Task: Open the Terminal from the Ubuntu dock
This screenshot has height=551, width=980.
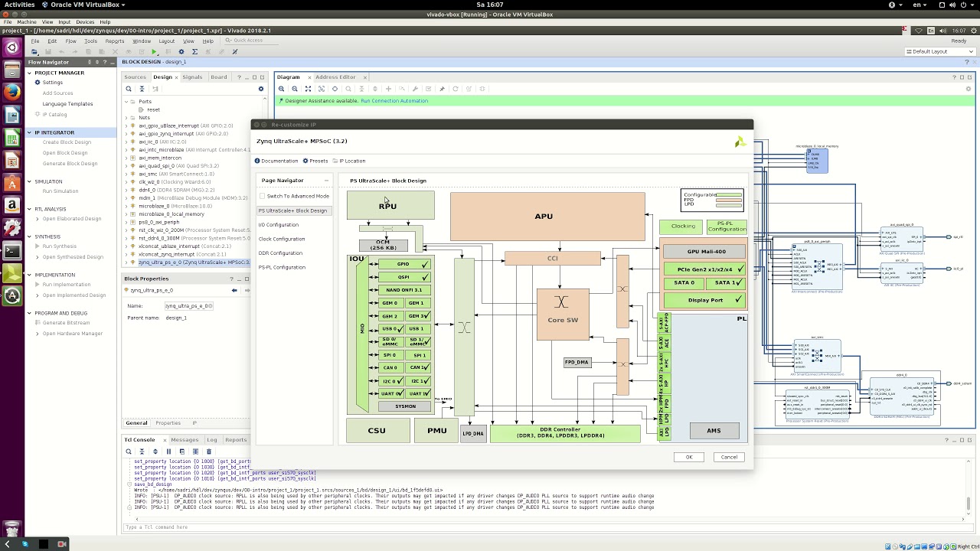Action: point(11,250)
